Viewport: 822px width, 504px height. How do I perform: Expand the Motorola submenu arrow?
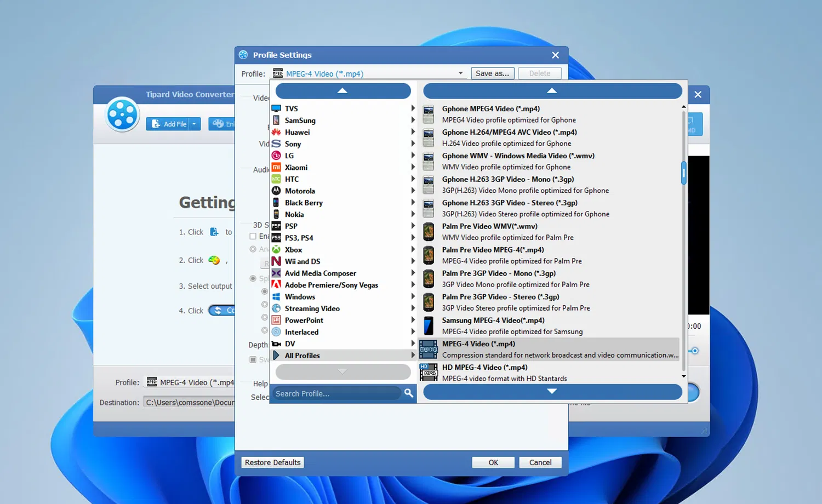(x=413, y=191)
